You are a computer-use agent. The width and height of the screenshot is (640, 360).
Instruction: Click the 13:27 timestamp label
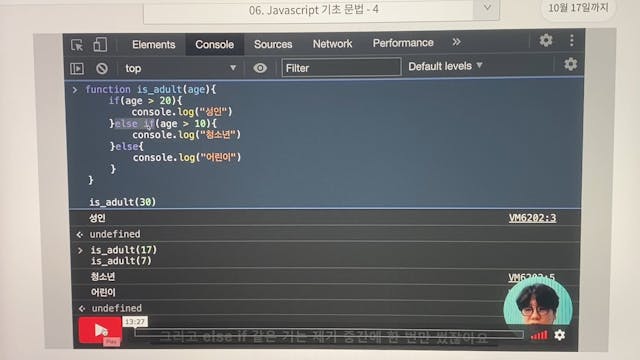tap(135, 322)
